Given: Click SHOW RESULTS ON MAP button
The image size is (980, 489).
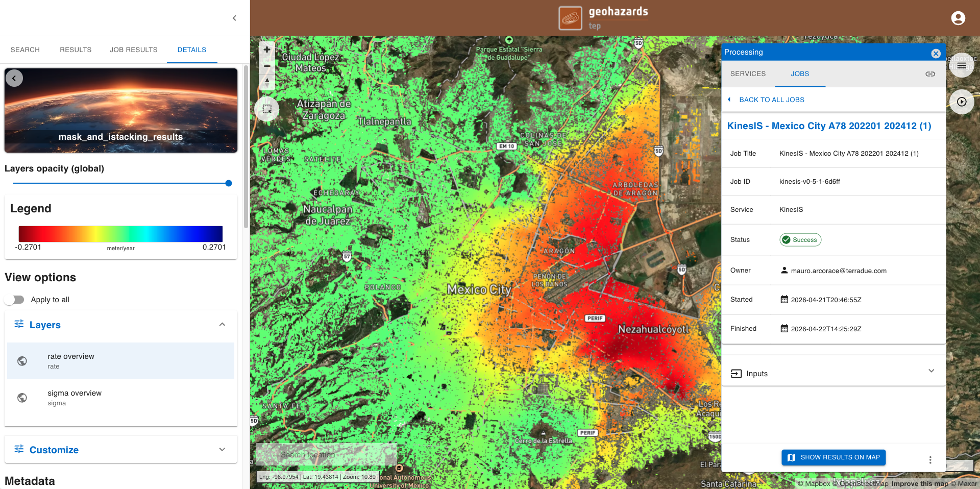Looking at the screenshot, I should pyautogui.click(x=834, y=457).
